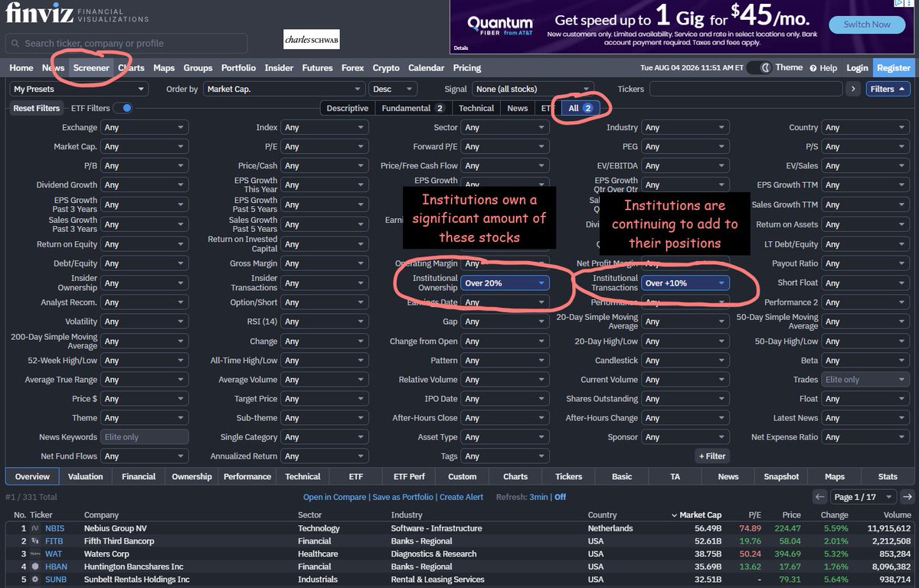Switch to the Stats view tab
The width and height of the screenshot is (919, 588).
(x=888, y=476)
